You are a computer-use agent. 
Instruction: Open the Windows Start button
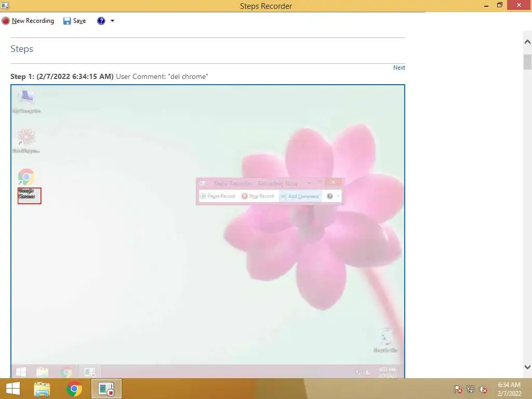pyautogui.click(x=13, y=389)
